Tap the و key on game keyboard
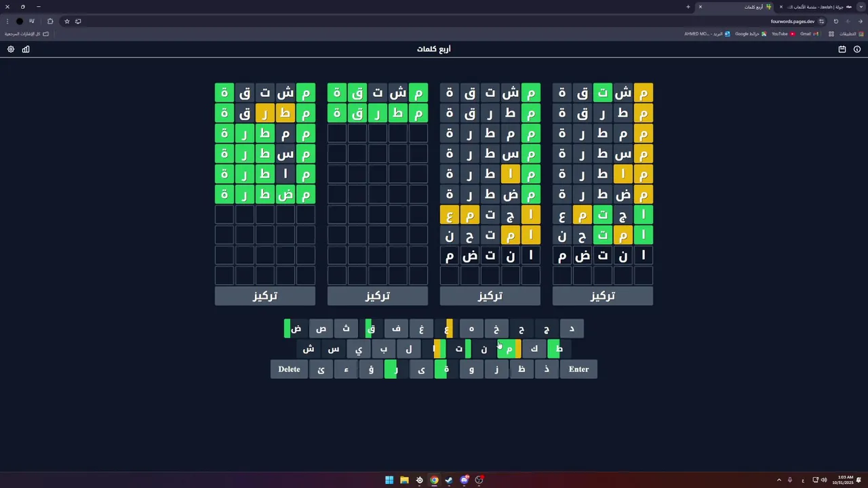868x488 pixels. tap(471, 369)
